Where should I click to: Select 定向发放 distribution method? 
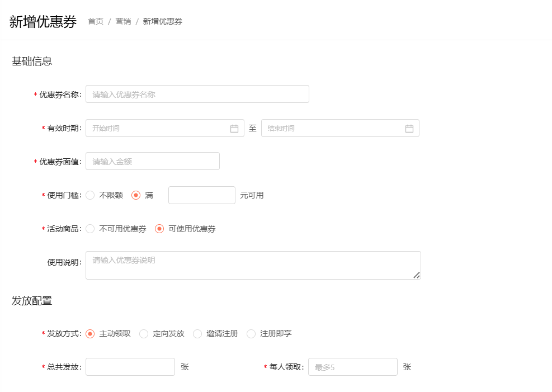click(144, 334)
